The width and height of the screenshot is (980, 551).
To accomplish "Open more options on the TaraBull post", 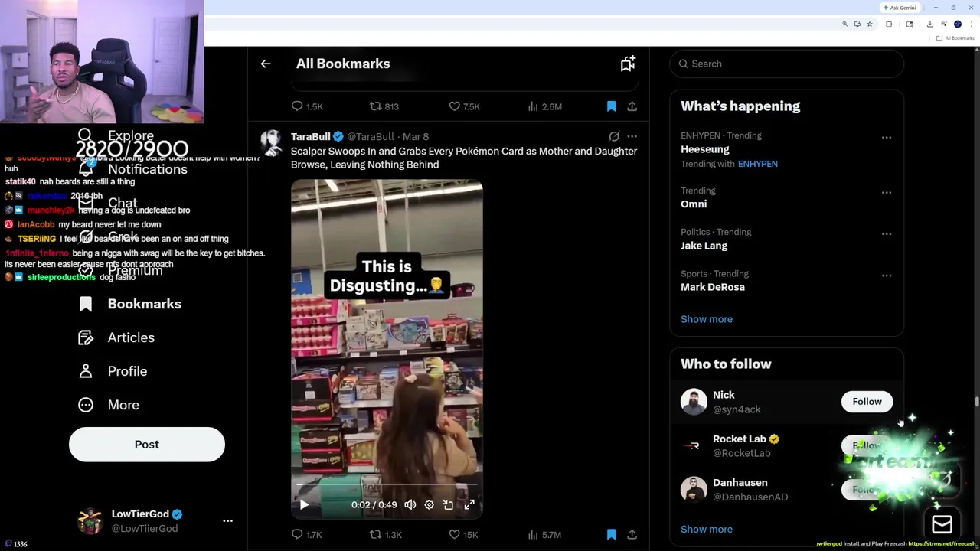I will [632, 136].
